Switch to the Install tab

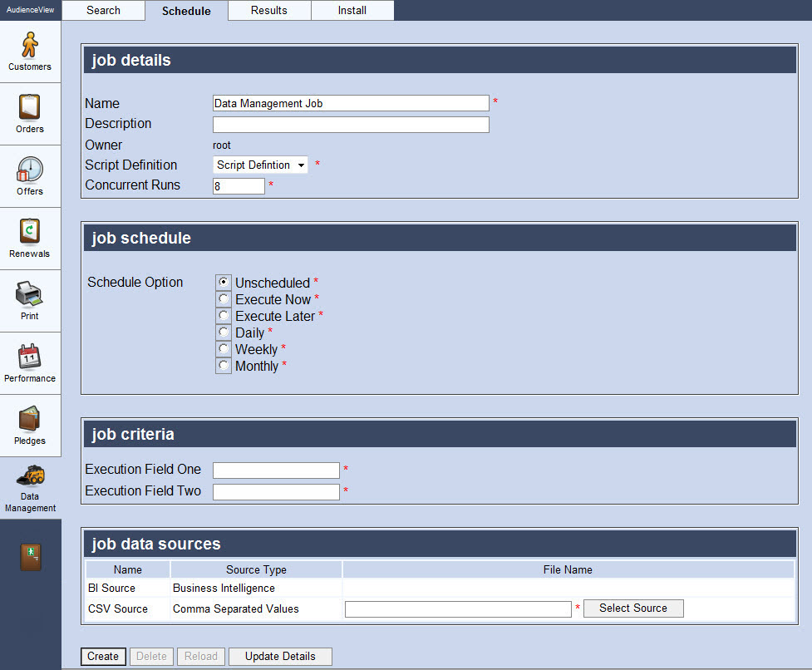[x=352, y=10]
